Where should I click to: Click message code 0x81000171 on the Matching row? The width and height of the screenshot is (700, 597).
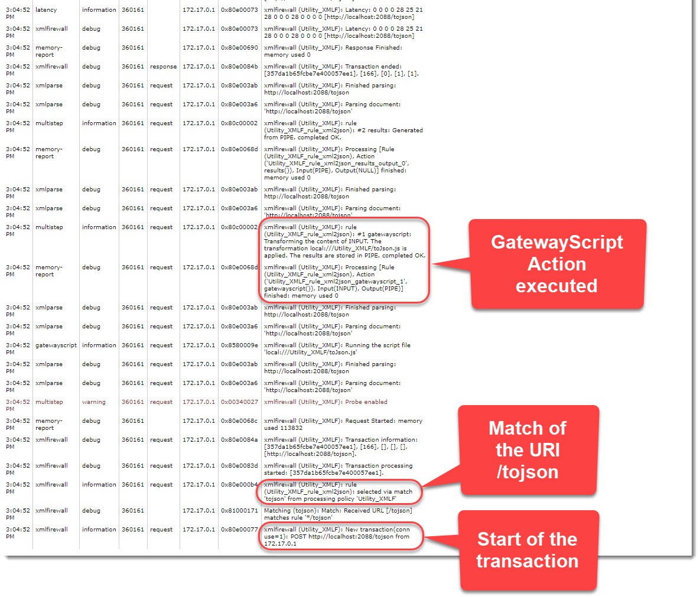pyautogui.click(x=238, y=510)
